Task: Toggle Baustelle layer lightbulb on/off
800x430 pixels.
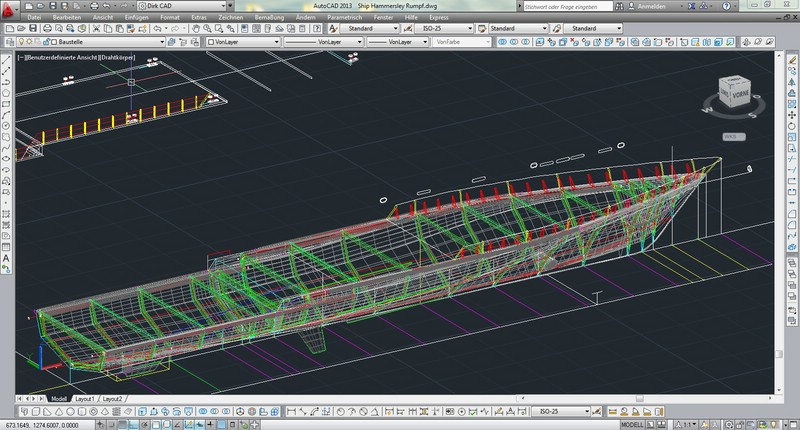Action: (x=21, y=42)
